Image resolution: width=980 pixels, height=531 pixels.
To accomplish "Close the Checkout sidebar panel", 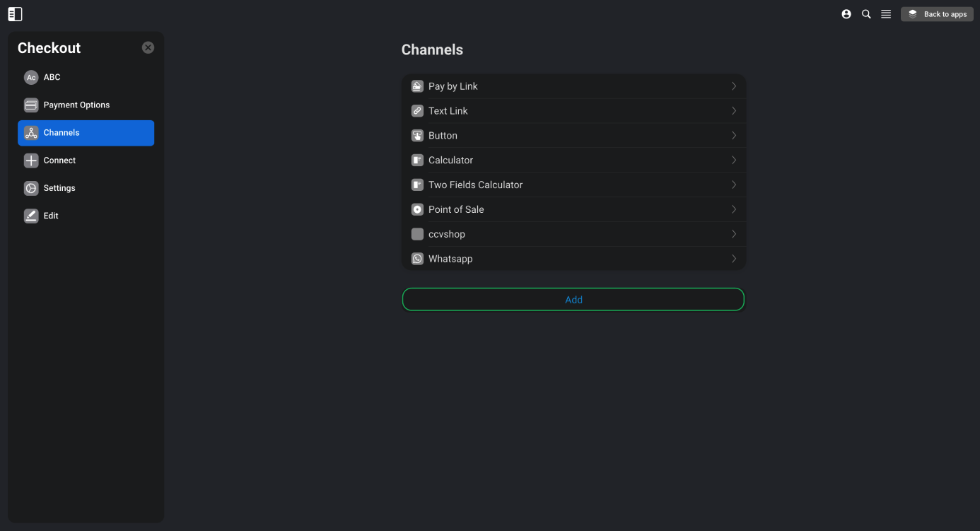I will coord(148,47).
